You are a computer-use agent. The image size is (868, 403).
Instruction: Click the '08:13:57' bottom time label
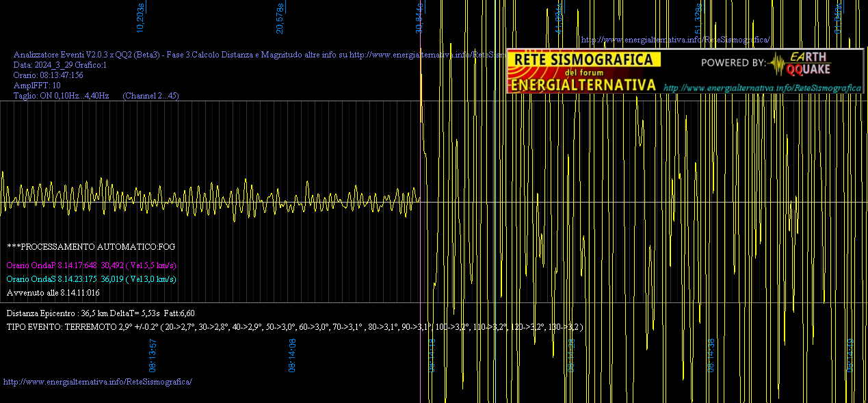coord(153,355)
